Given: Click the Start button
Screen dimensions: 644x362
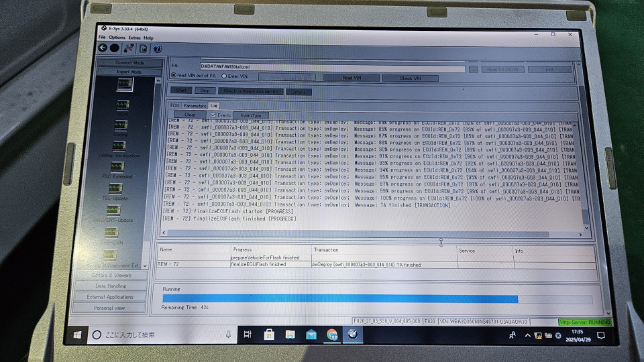Looking at the screenshot, I should [181, 90].
